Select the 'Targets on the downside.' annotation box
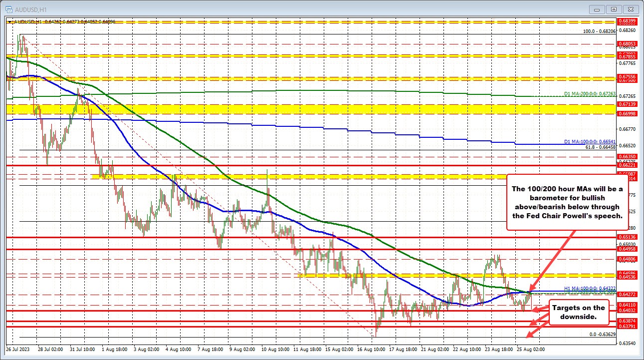 tap(579, 314)
